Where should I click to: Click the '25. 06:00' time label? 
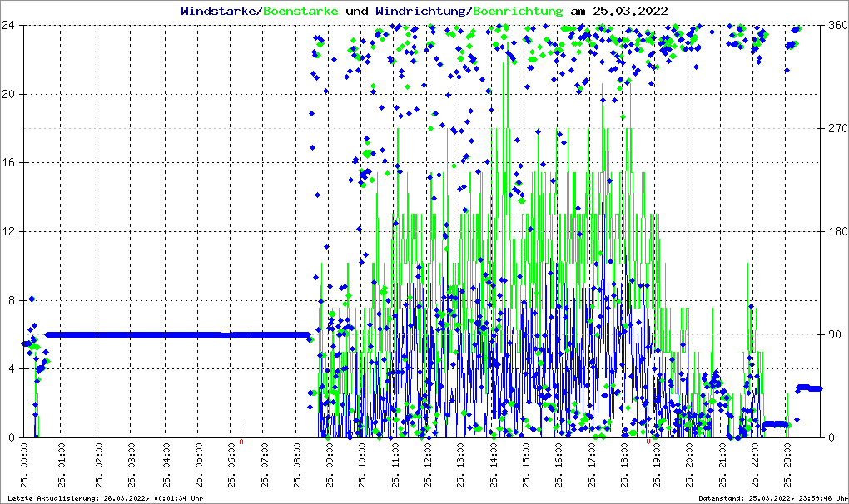click(231, 465)
